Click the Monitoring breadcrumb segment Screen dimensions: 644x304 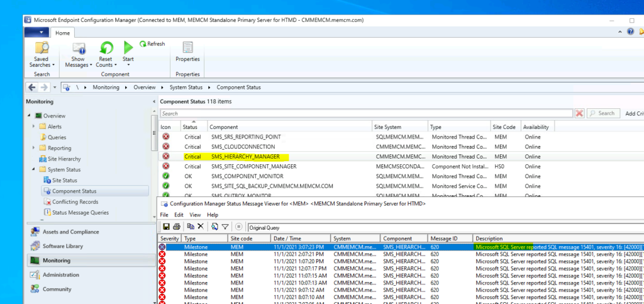coord(106,87)
